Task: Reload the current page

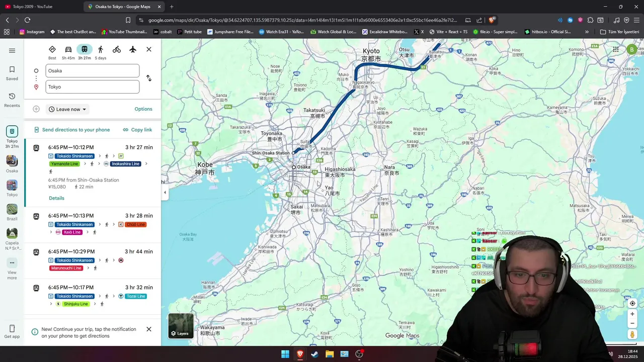Action: 27,20
